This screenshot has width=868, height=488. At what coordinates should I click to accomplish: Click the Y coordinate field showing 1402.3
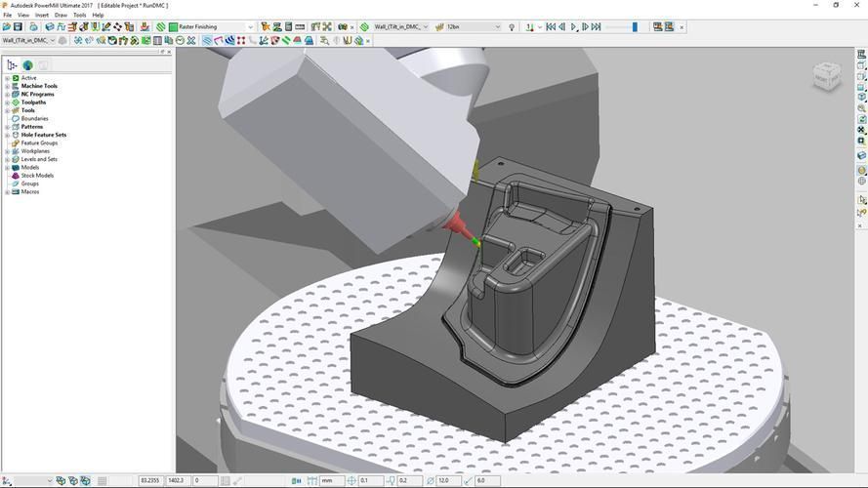179,481
